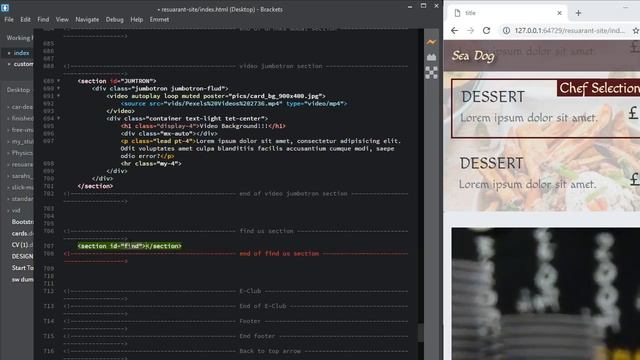
Task: Click the video background in the browser page
Action: pos(546,294)
